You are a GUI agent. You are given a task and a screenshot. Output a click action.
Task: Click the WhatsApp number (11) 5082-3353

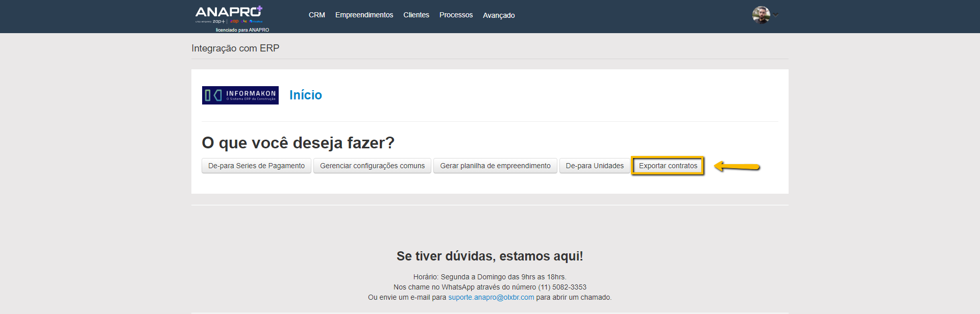562,287
